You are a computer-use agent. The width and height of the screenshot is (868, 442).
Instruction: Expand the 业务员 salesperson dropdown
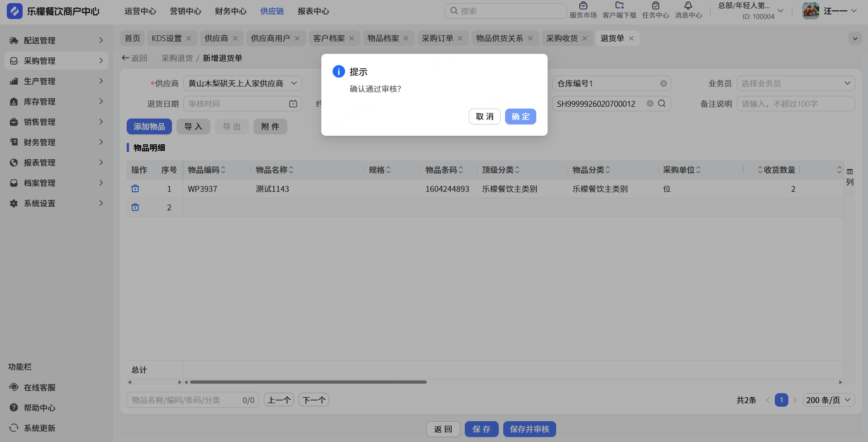[x=795, y=84]
